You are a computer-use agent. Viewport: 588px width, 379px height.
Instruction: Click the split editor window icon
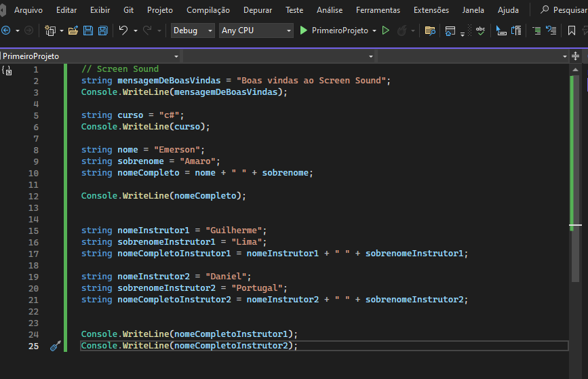(576, 56)
